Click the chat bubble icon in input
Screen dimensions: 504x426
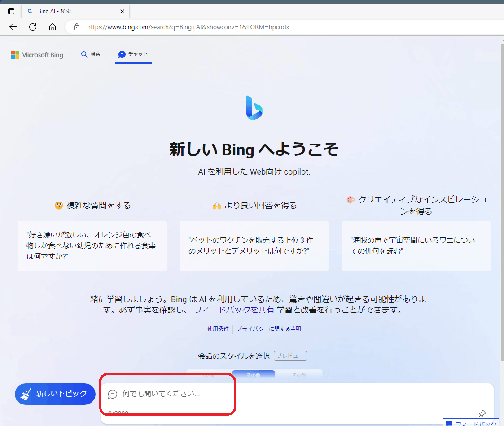[113, 394]
